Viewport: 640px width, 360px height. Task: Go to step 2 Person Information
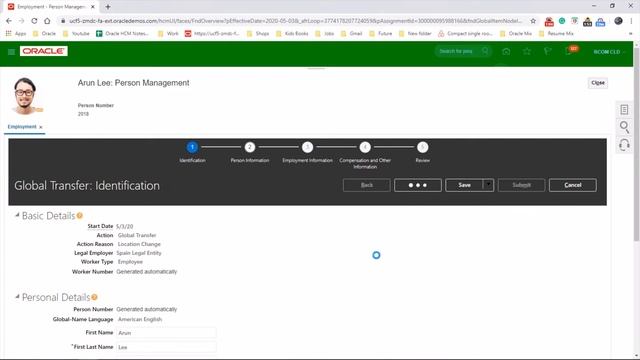[250, 147]
